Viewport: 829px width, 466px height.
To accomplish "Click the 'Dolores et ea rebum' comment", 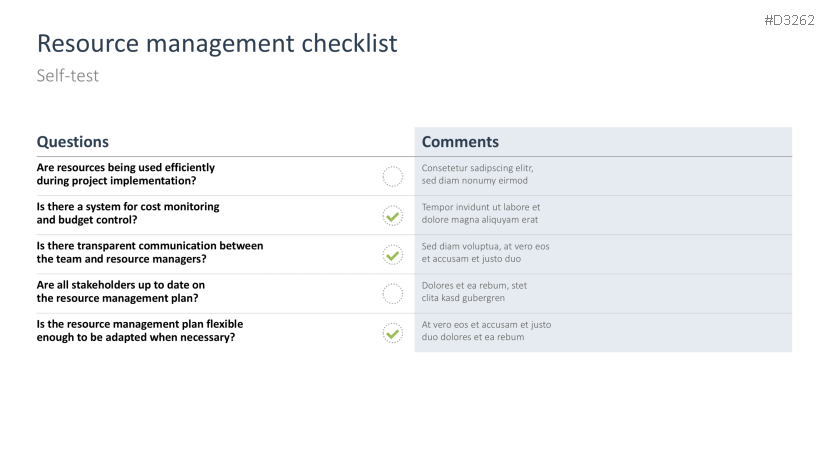I will 475,291.
